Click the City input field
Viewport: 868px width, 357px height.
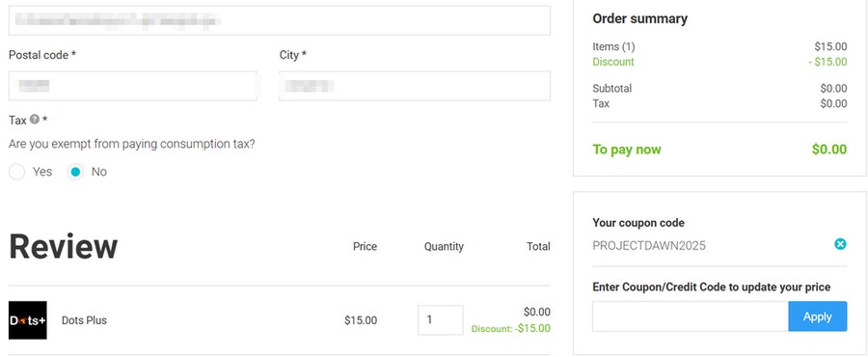click(415, 86)
